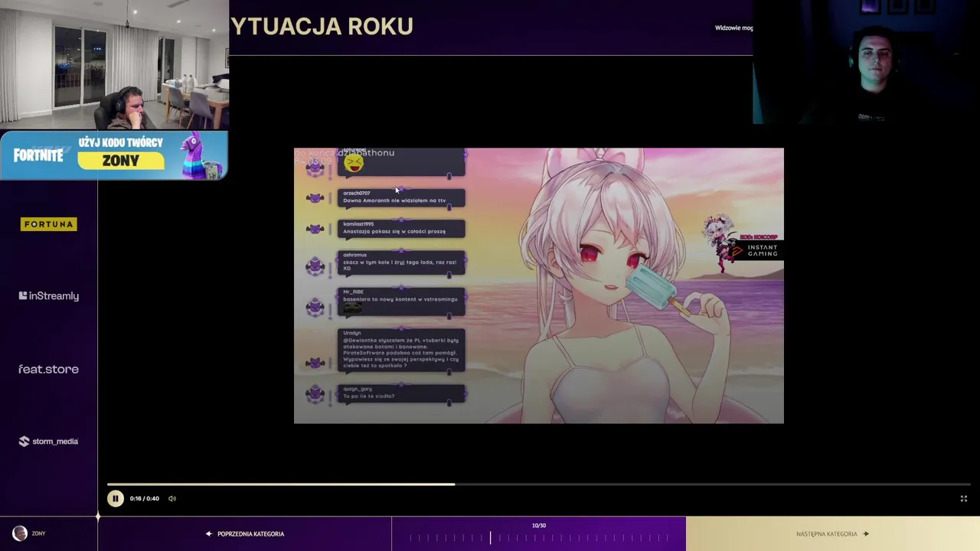980x551 pixels.
Task: Click the video clip with anime vtuber
Action: [538, 285]
